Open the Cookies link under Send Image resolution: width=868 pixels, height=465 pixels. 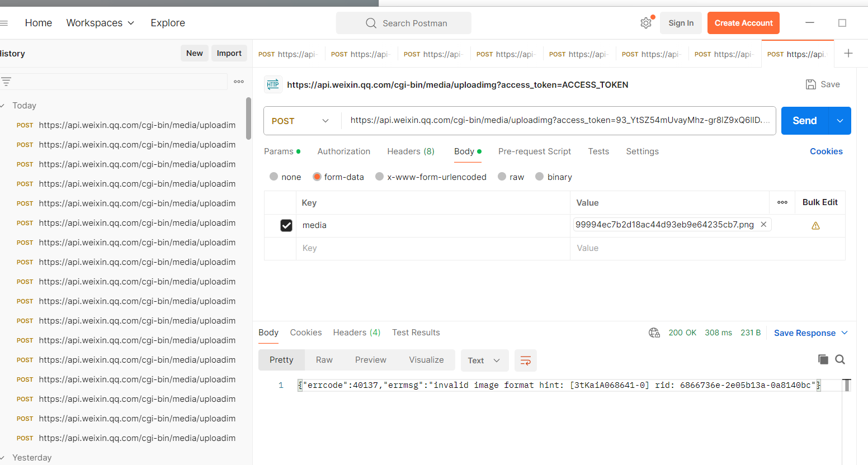pos(826,151)
